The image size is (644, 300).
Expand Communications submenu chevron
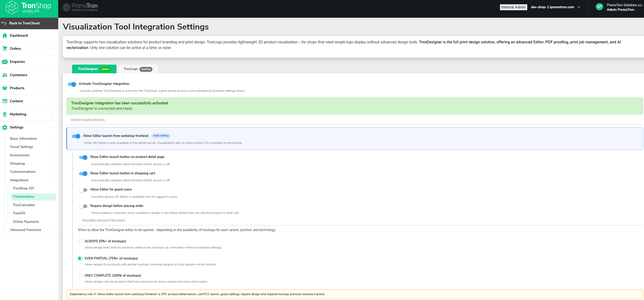click(x=53, y=172)
